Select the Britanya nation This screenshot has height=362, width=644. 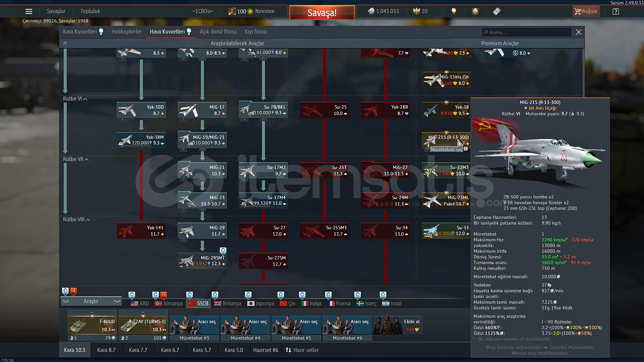click(x=228, y=304)
